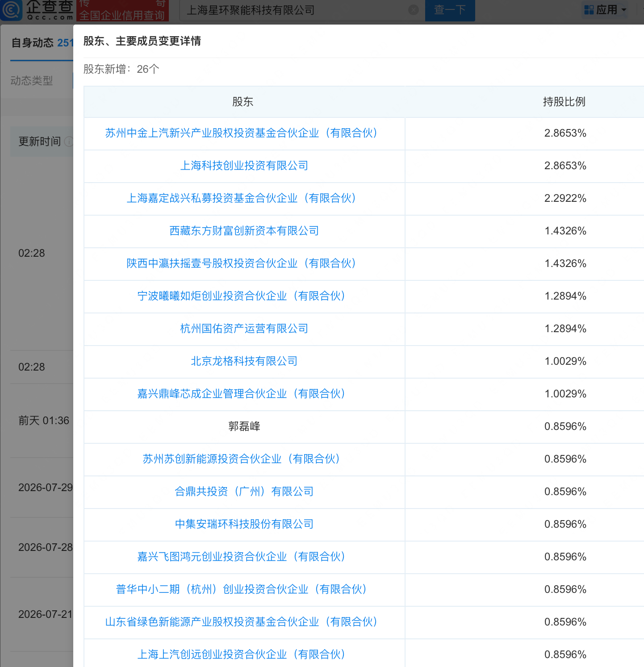Click the info icon beside 更新时间
The width and height of the screenshot is (644, 667).
click(x=69, y=142)
